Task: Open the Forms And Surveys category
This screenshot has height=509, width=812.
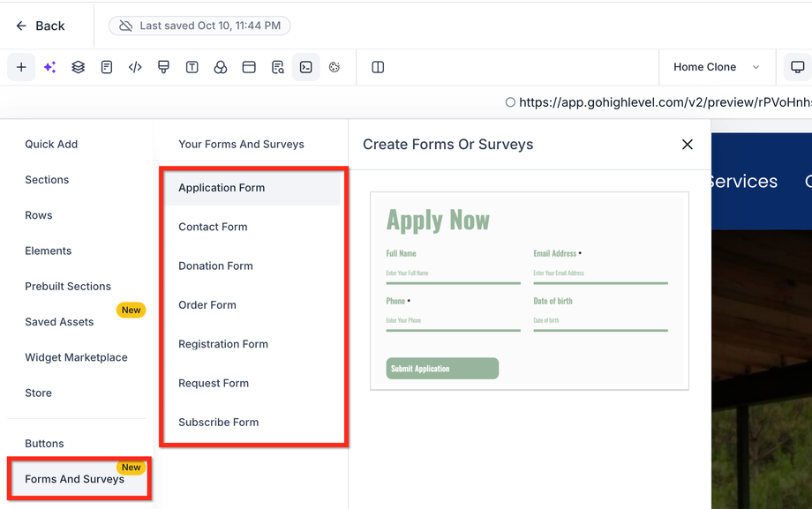Action: tap(74, 479)
